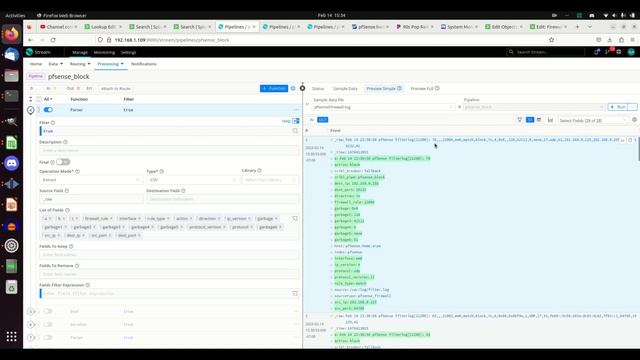Viewport: 640px width, 360px height.
Task: Open Parser function row options menu
Action: point(296,110)
